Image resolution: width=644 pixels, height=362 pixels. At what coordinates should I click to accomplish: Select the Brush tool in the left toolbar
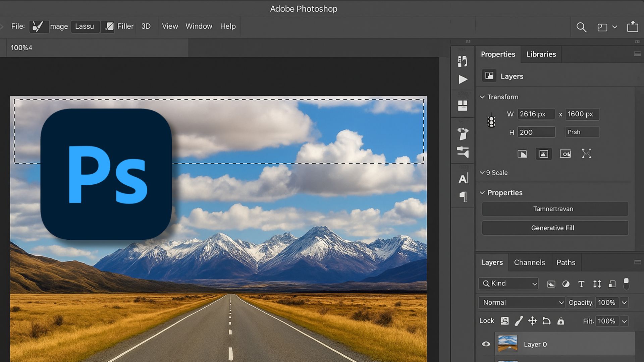(39, 26)
